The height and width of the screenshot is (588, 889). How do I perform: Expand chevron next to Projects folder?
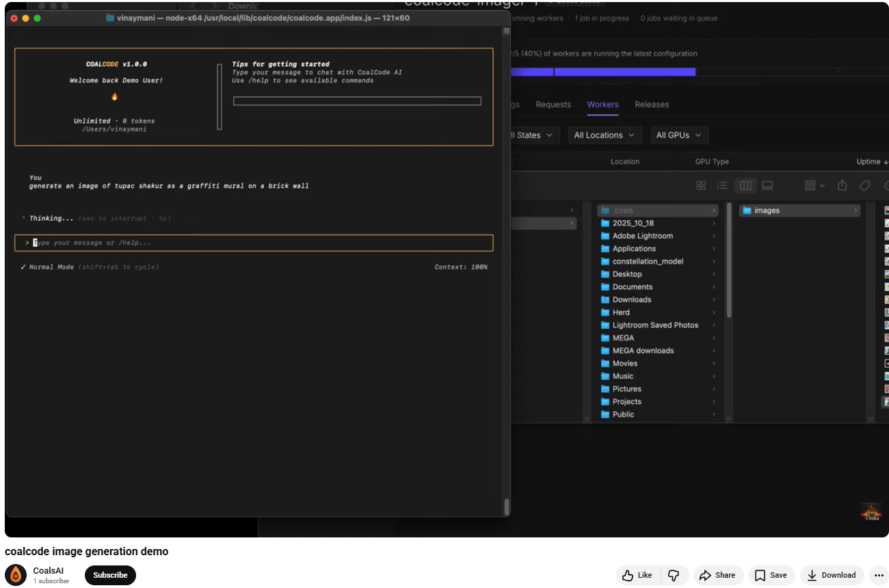pyautogui.click(x=714, y=402)
